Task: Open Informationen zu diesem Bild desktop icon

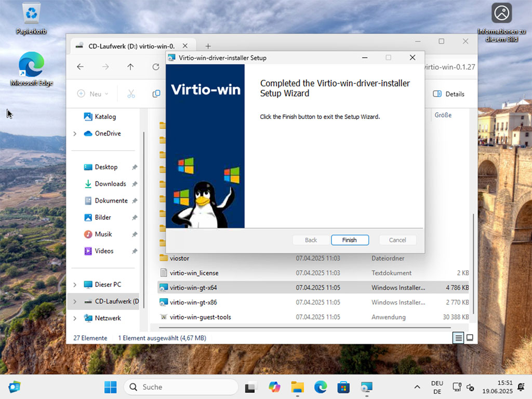Action: (501, 22)
